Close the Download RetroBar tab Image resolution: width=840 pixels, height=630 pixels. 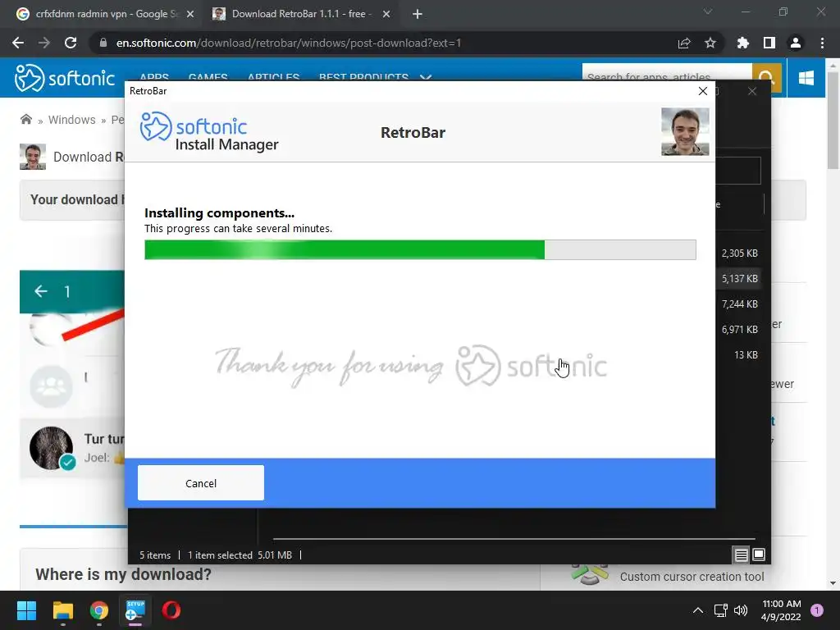coord(386,15)
